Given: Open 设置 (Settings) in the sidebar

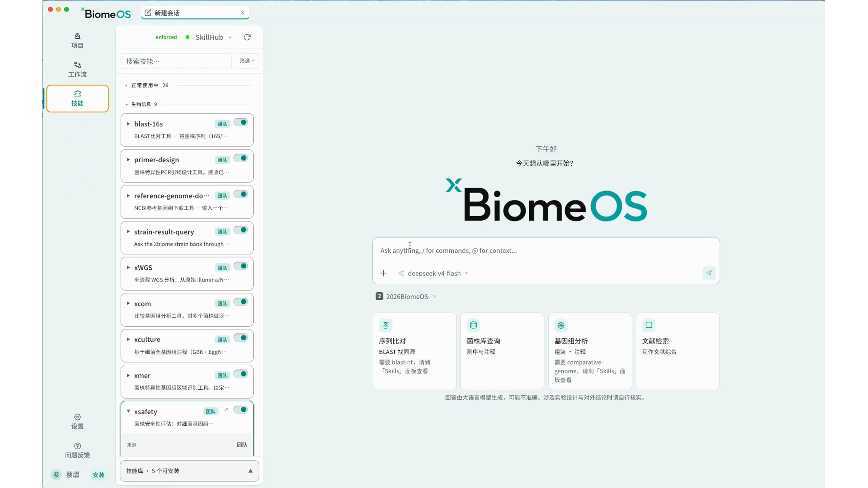Looking at the screenshot, I should tap(77, 421).
